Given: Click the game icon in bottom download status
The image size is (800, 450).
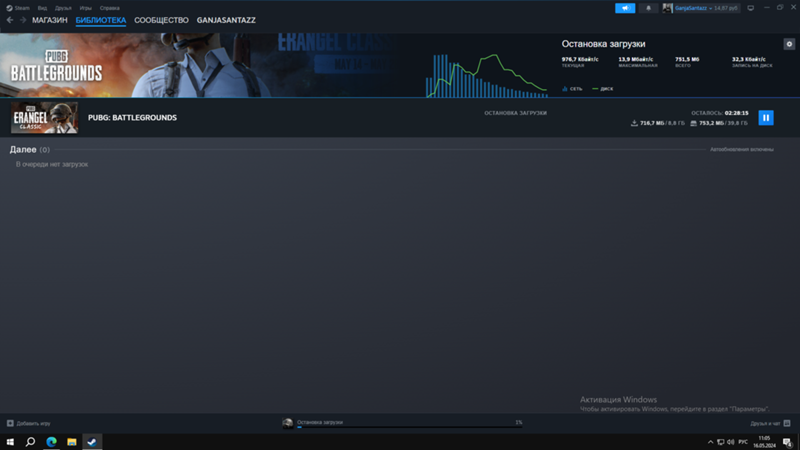Looking at the screenshot, I should point(288,423).
